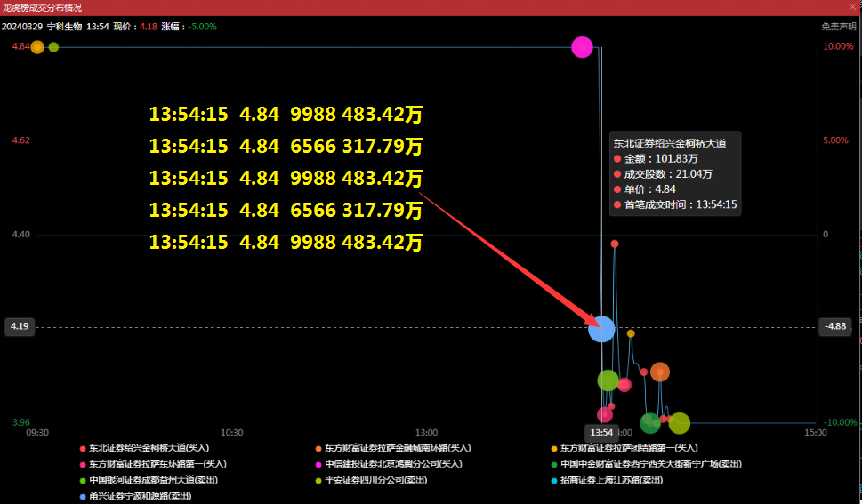Click the 5.00% right axis label
862x504 pixels.
click(x=835, y=140)
